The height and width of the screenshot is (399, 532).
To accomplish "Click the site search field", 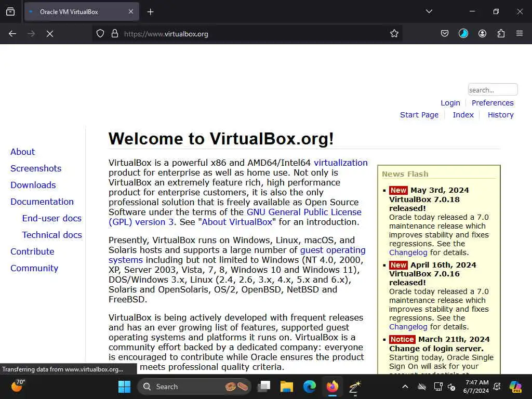I will pos(493,90).
